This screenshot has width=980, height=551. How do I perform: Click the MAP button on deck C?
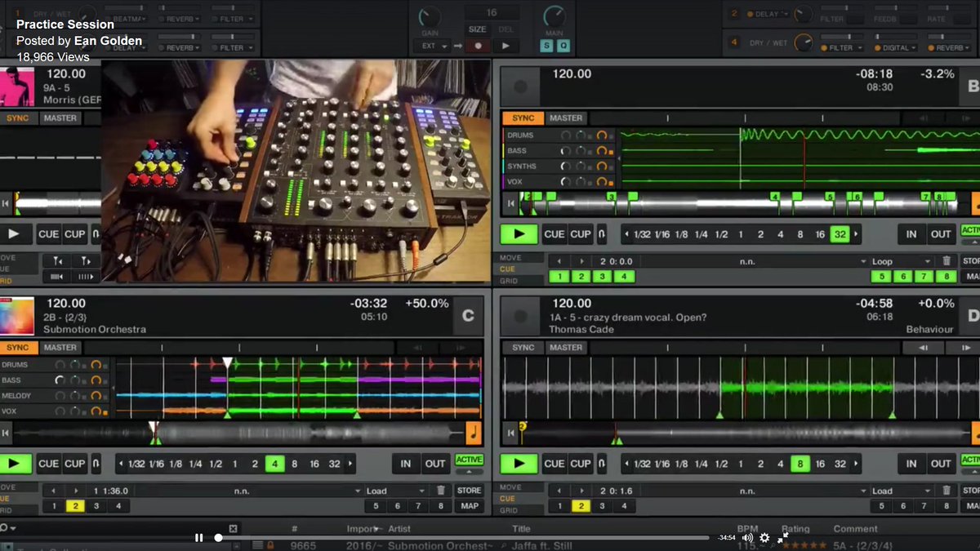470,506
